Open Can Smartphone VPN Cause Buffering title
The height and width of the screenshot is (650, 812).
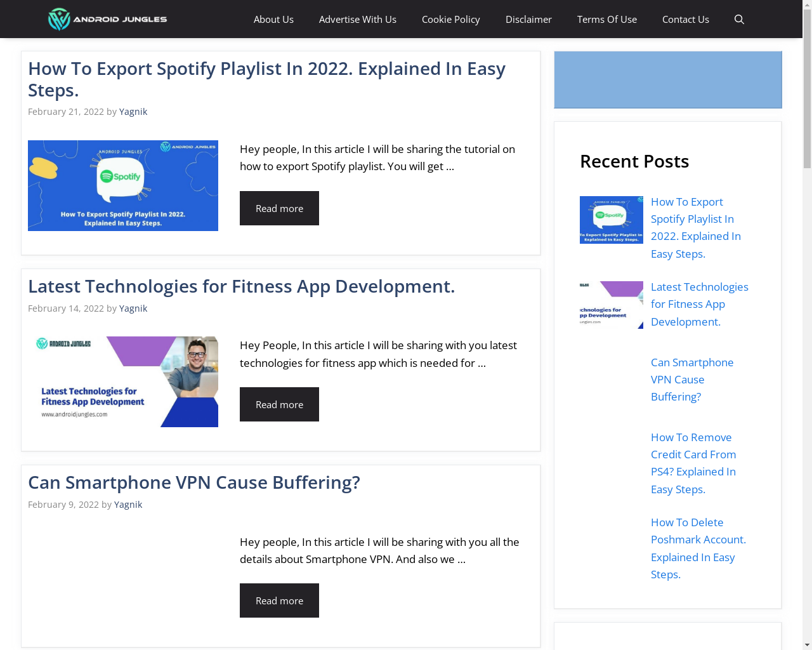194,482
